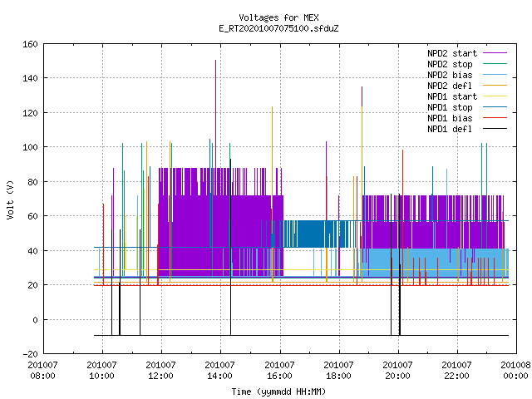Click the 160 y-axis tick label

[30, 44]
